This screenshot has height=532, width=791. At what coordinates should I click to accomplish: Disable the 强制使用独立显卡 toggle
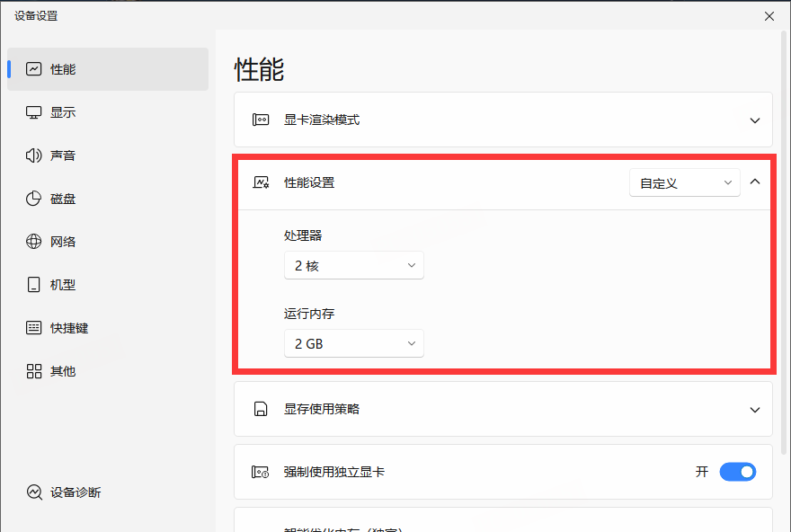[x=737, y=472]
